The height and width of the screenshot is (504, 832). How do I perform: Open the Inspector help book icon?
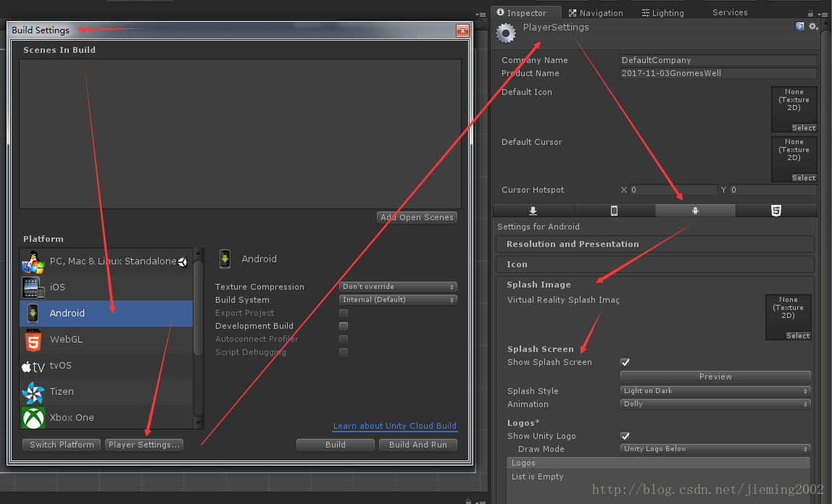pyautogui.click(x=799, y=27)
